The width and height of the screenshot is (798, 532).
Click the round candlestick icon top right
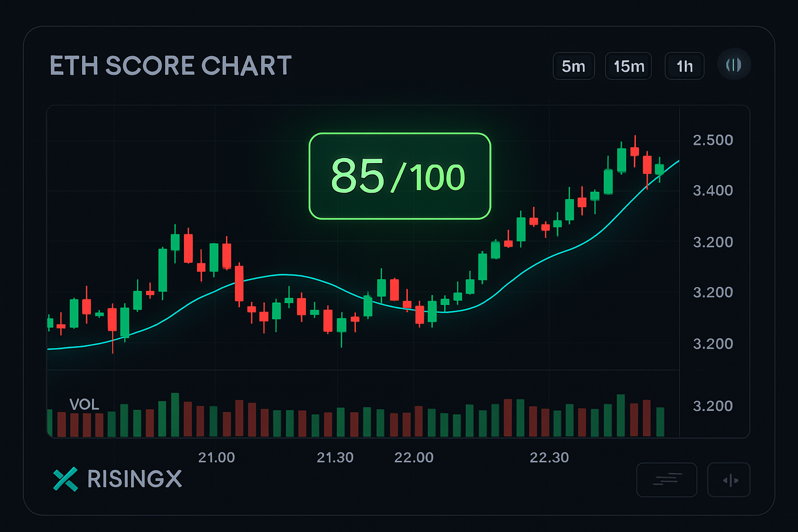click(x=734, y=65)
